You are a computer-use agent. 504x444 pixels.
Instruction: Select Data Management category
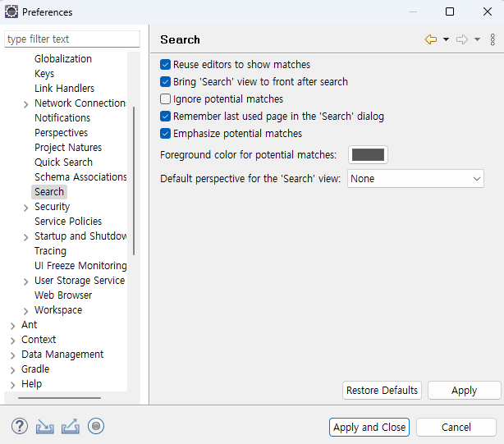tap(62, 355)
